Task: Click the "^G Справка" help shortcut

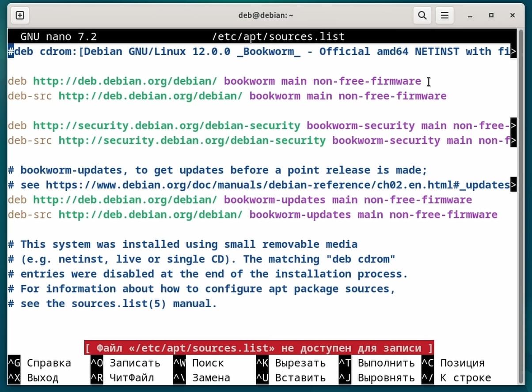Action: pos(39,363)
